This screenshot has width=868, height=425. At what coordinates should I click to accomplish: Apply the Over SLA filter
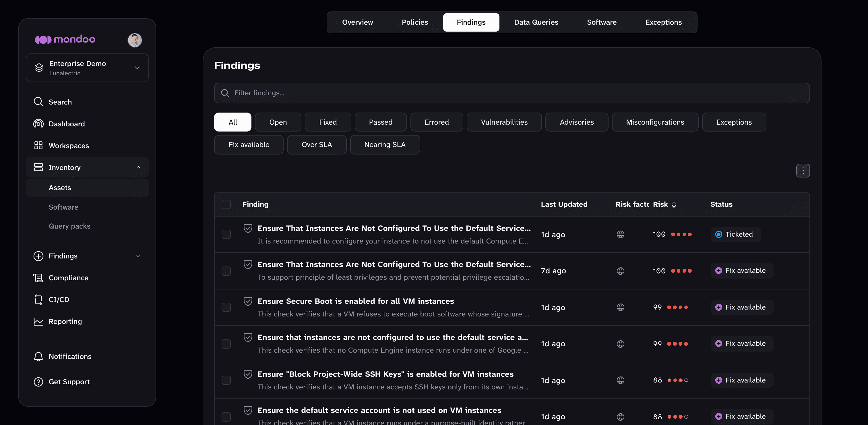coord(317,145)
